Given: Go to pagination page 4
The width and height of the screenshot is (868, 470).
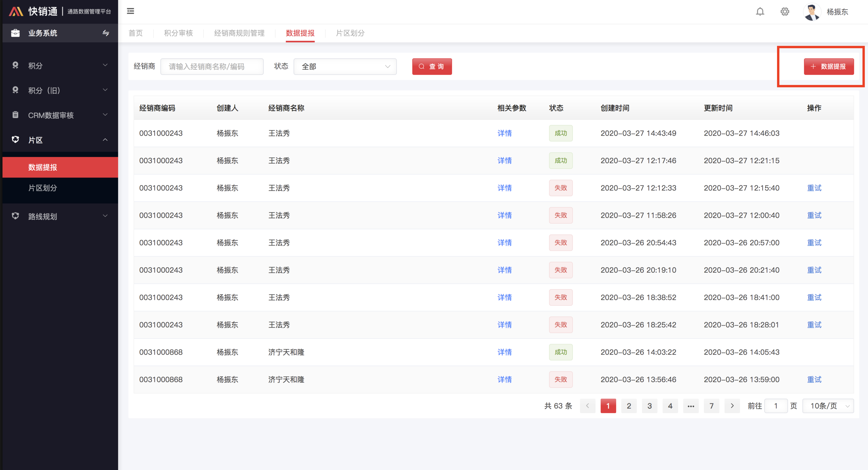Looking at the screenshot, I should pyautogui.click(x=670, y=406).
